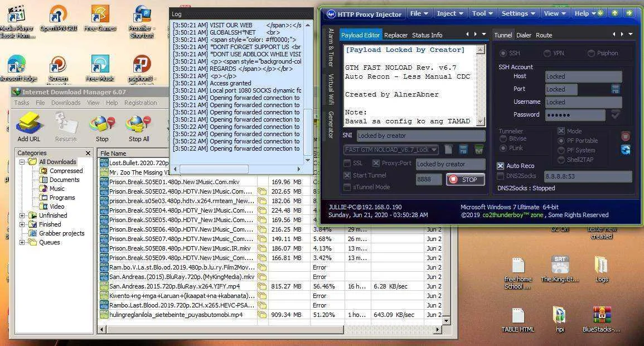Select the Psiphon radio button
The width and height of the screenshot is (644, 346).
pyautogui.click(x=591, y=53)
